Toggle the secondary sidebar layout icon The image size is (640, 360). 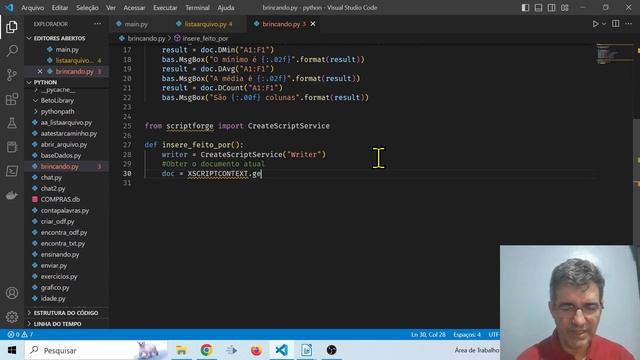pyautogui.click(x=551, y=8)
